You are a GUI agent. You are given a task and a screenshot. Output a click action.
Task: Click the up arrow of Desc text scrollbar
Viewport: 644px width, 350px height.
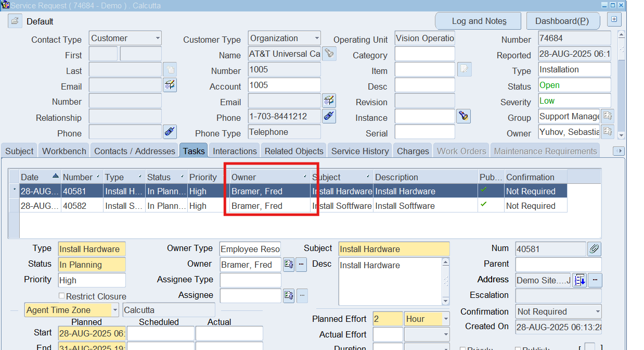point(445,262)
